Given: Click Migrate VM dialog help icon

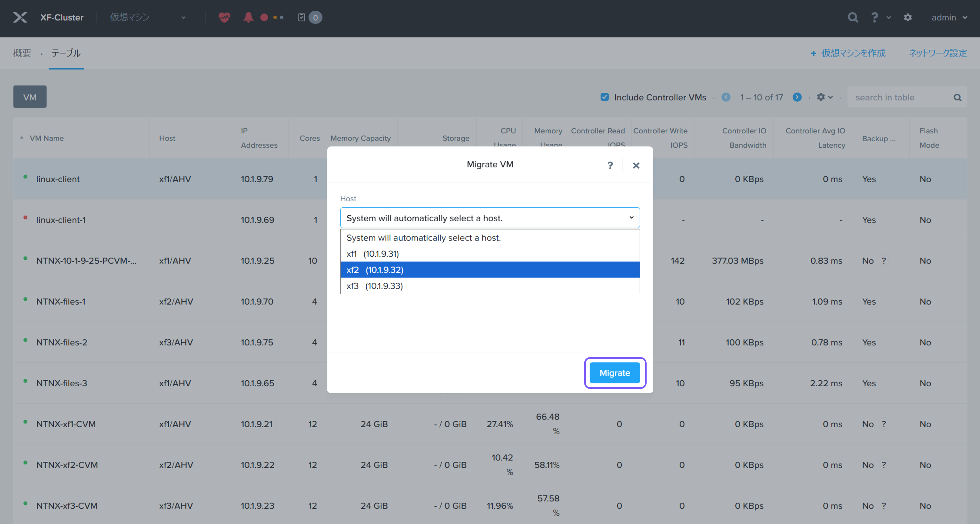Looking at the screenshot, I should pyautogui.click(x=610, y=165).
